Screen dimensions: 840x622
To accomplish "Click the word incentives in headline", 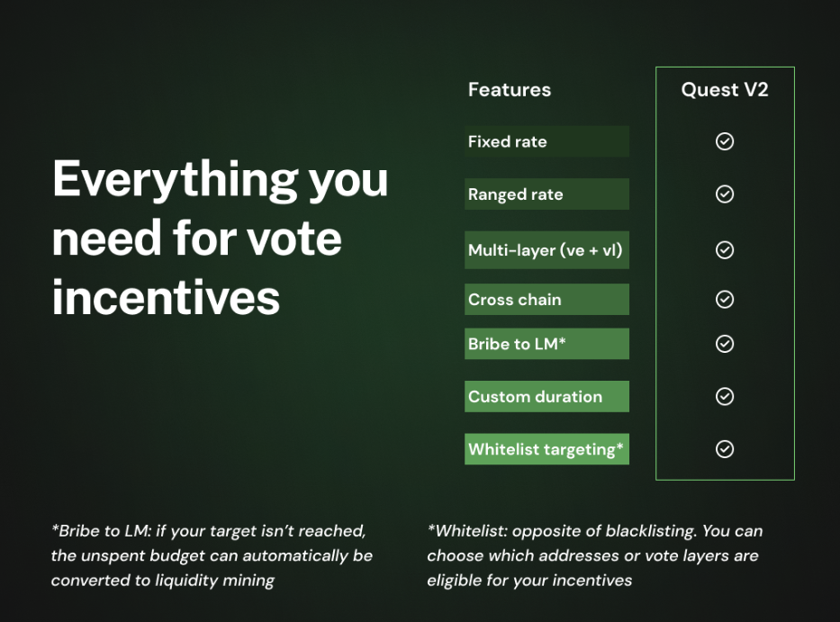I will tap(166, 297).
